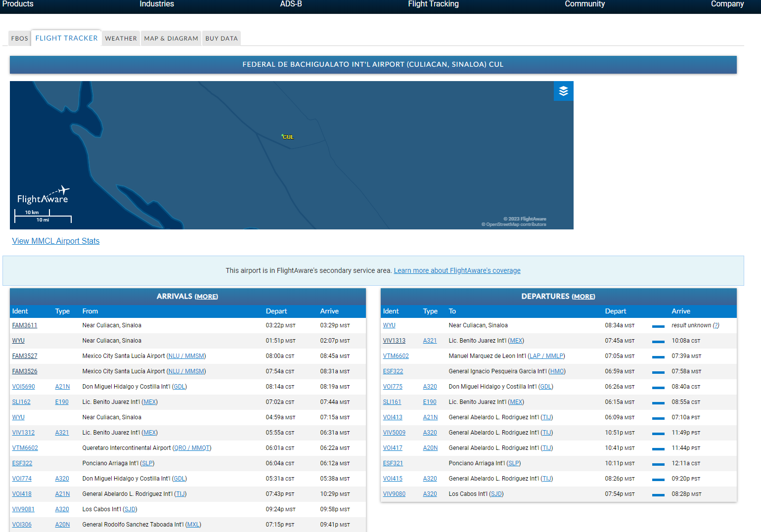Open the Products menu
The height and width of the screenshot is (532, 761).
[18, 4]
